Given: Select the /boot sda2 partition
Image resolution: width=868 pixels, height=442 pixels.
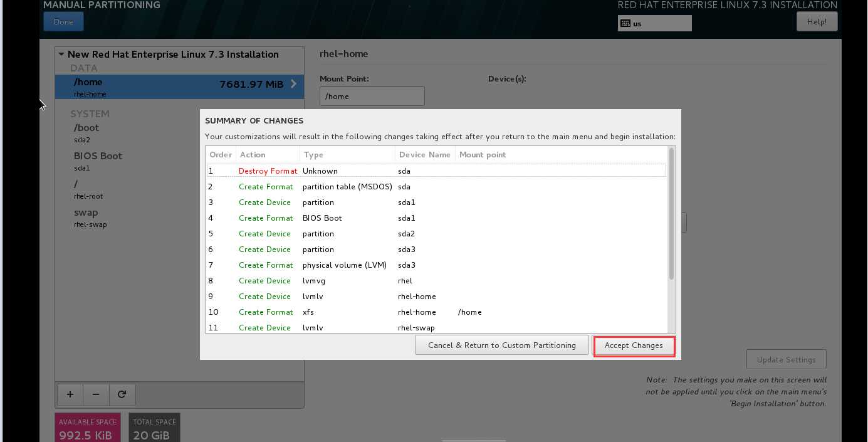Looking at the screenshot, I should tap(179, 133).
